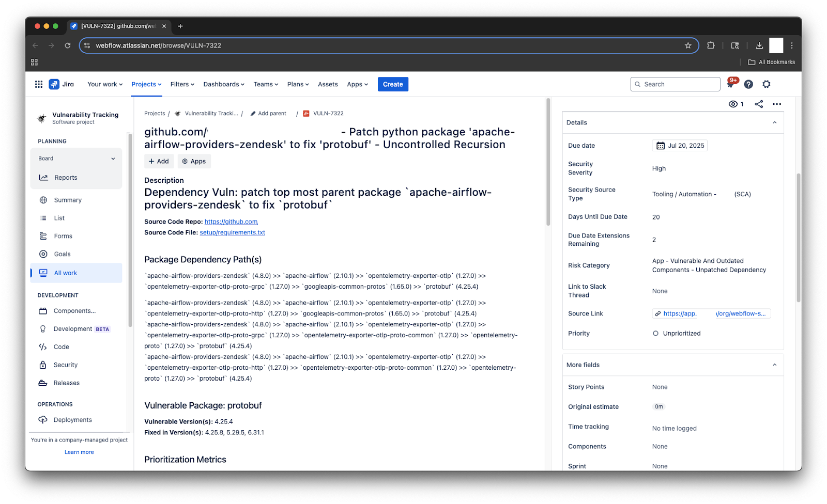This screenshot has width=827, height=504.
Task: Open All Bookmarks folder
Action: tap(771, 62)
